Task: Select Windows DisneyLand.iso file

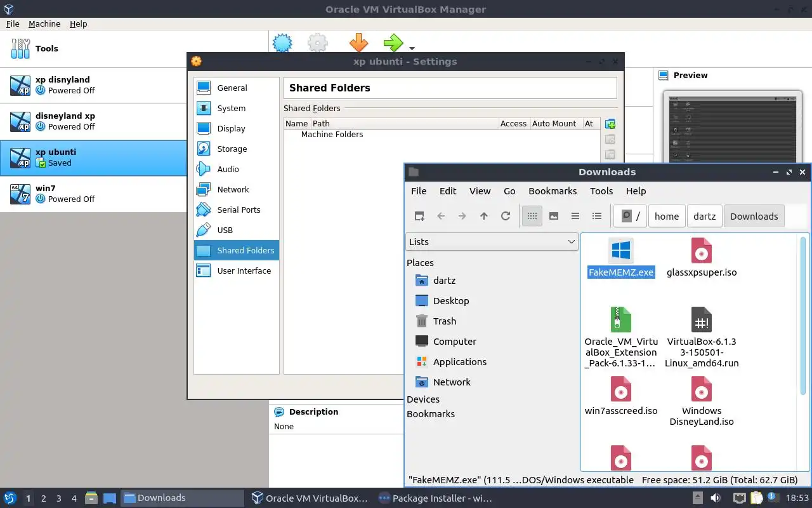Action: (702, 401)
